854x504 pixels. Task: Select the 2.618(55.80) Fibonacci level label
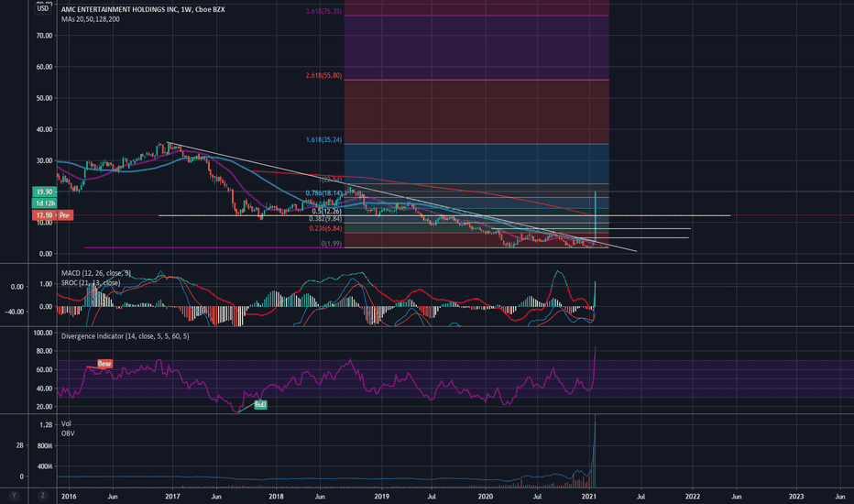pos(323,75)
